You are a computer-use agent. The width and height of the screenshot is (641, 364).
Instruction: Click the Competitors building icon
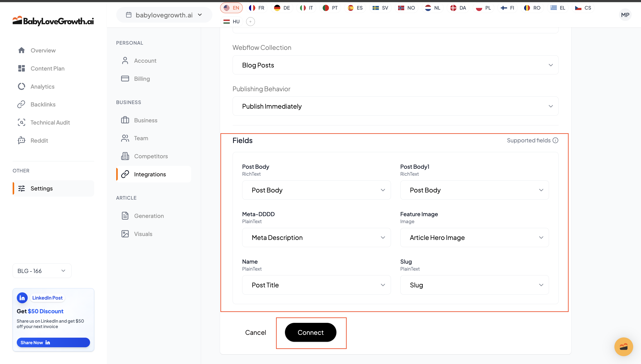point(125,156)
